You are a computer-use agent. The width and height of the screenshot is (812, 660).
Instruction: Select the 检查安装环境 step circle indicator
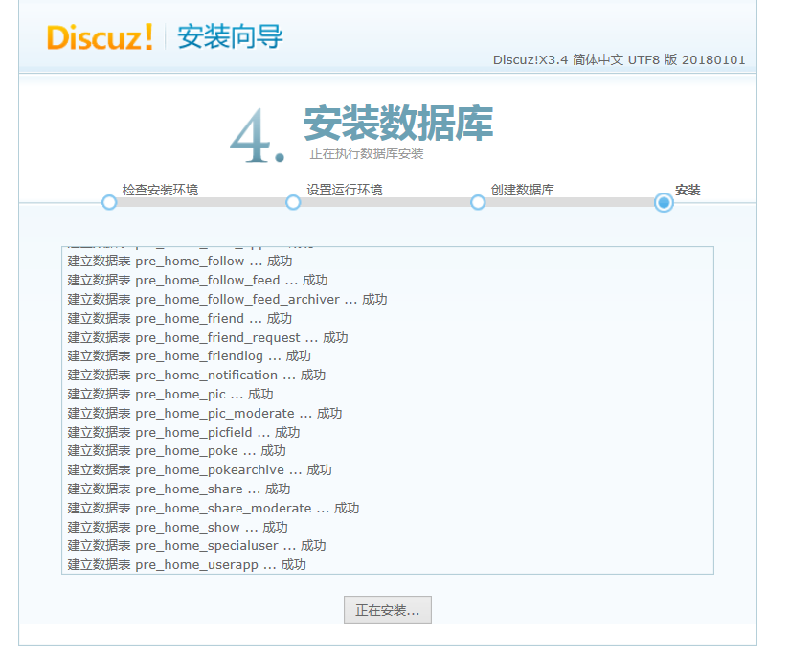click(108, 202)
